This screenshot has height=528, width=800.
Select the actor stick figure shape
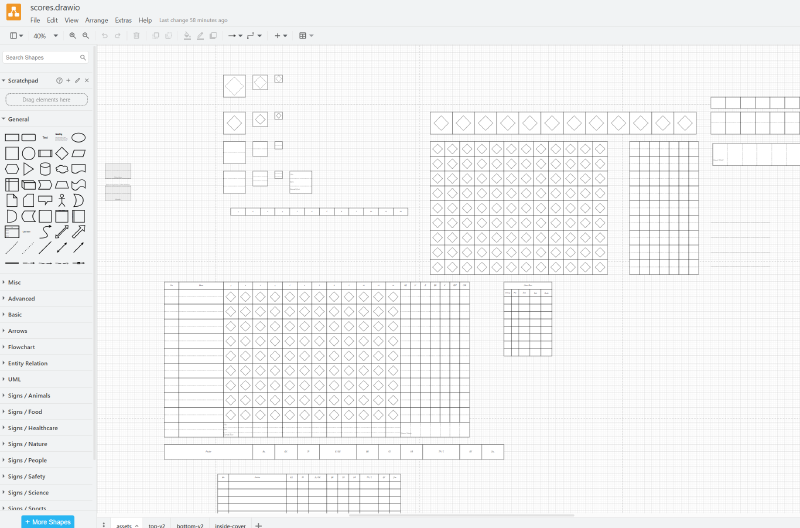62,200
